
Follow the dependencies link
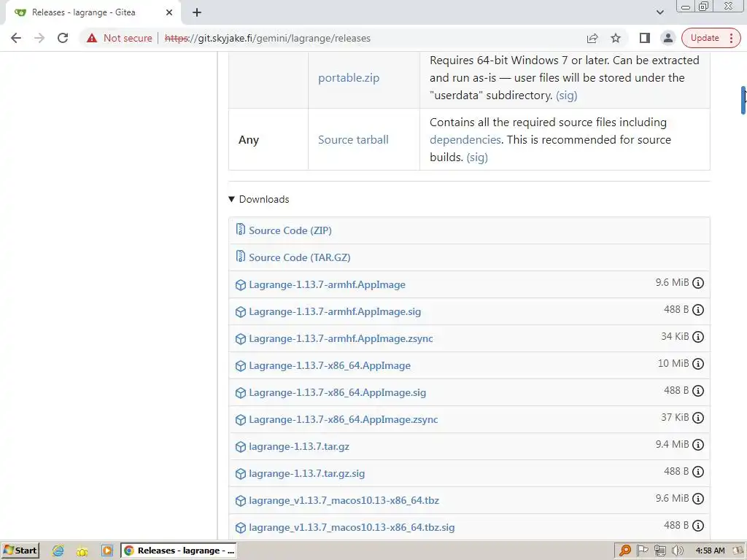tap(465, 139)
